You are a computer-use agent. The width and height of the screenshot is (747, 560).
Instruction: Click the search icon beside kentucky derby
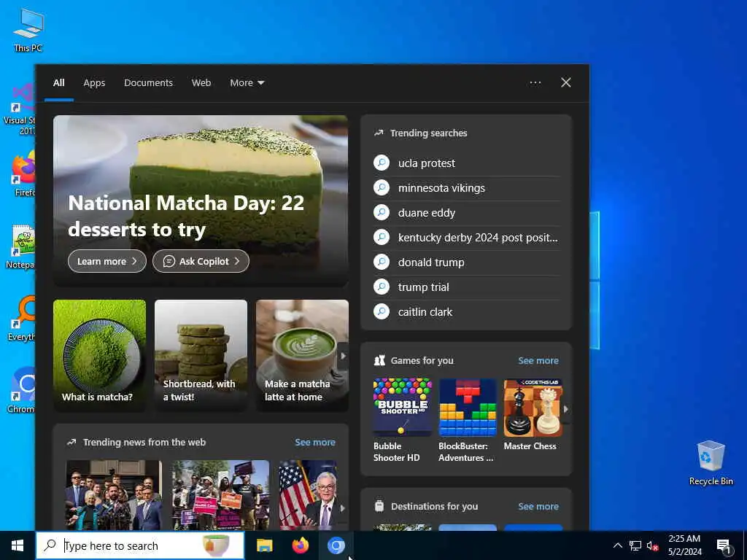[x=382, y=237]
